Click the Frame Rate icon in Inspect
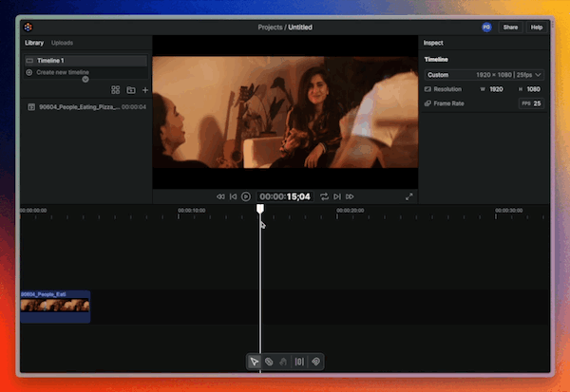Viewport: 570px width, 392px height. click(x=427, y=103)
